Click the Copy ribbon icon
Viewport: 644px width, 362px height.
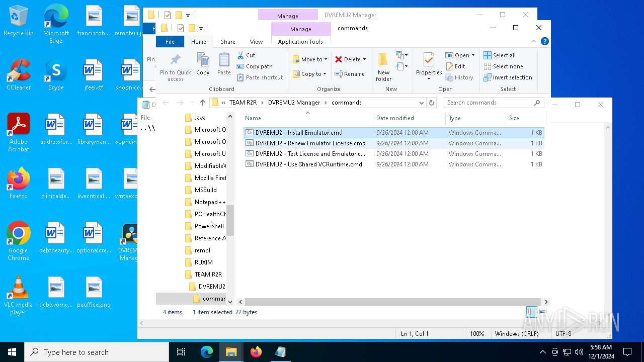203,64
